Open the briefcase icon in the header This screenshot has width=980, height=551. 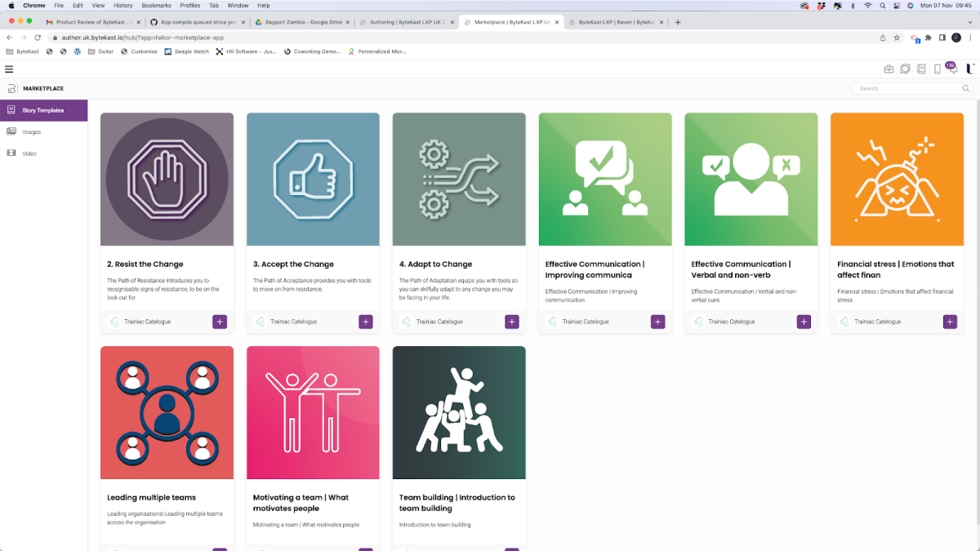(889, 69)
